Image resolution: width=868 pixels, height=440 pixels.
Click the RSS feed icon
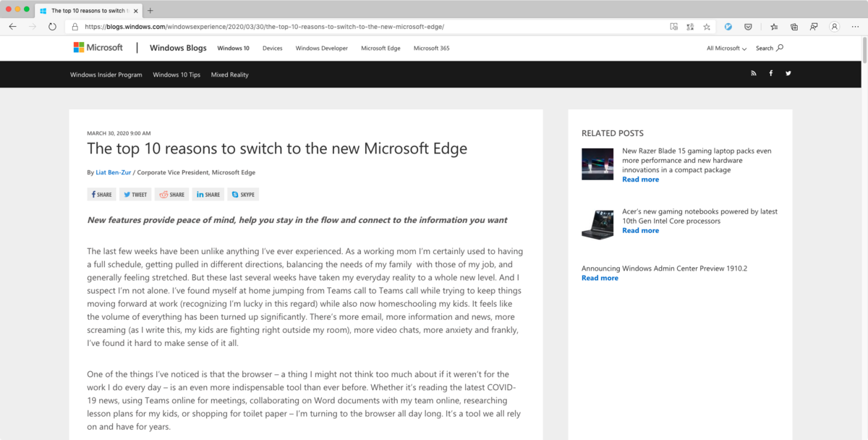[x=753, y=73]
